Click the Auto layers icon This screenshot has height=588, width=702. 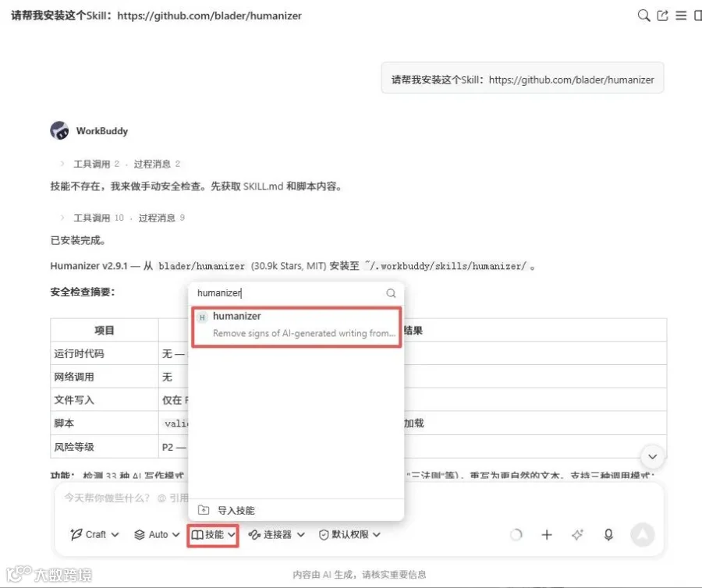point(140,534)
